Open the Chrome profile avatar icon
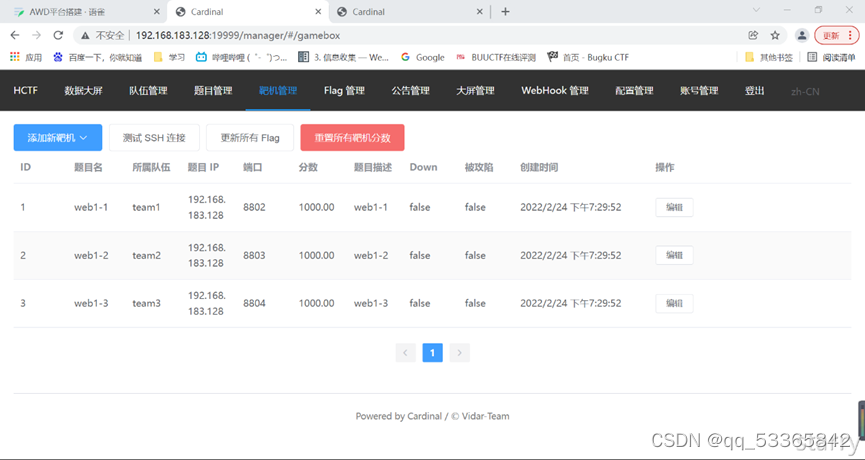 802,35
